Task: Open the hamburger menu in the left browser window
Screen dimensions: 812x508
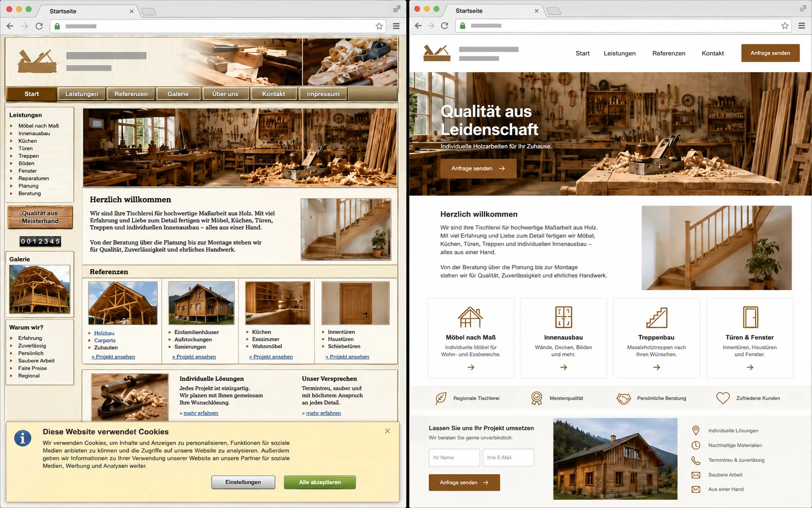Action: 396,26
